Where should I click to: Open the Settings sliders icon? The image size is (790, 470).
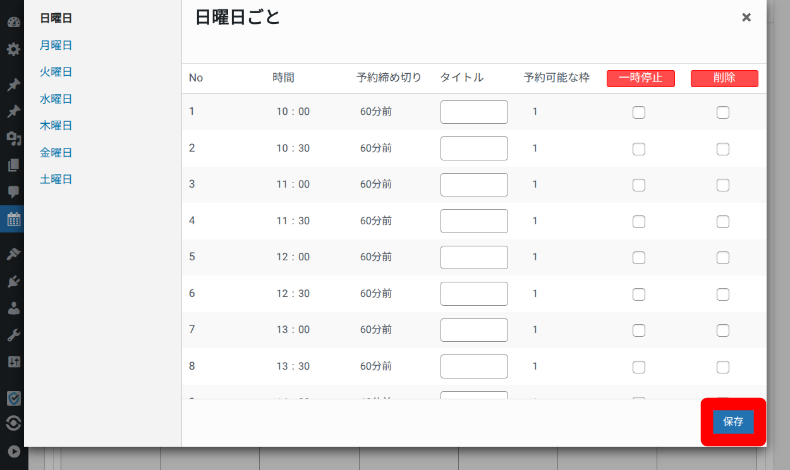point(14,362)
